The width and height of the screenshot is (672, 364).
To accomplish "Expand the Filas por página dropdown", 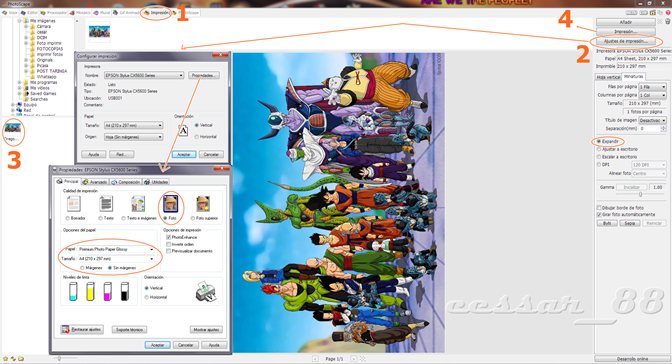I will (x=652, y=87).
